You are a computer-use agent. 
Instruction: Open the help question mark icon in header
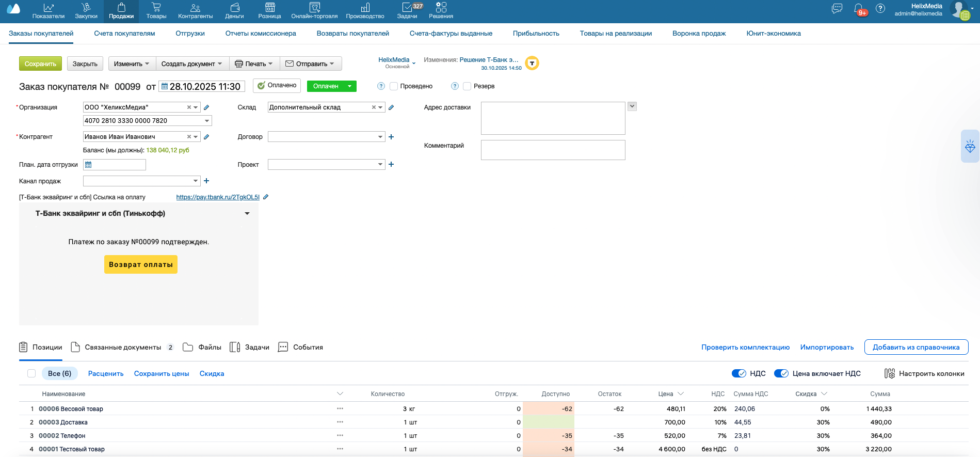click(880, 9)
